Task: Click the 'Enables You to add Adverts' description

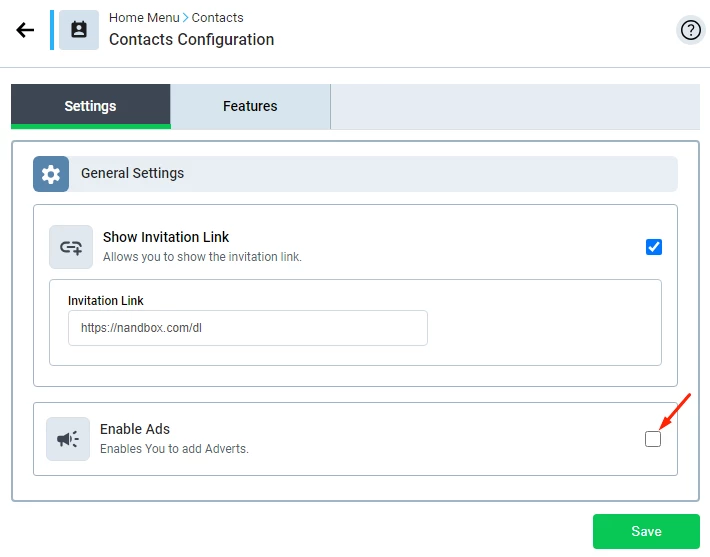Action: point(174,449)
